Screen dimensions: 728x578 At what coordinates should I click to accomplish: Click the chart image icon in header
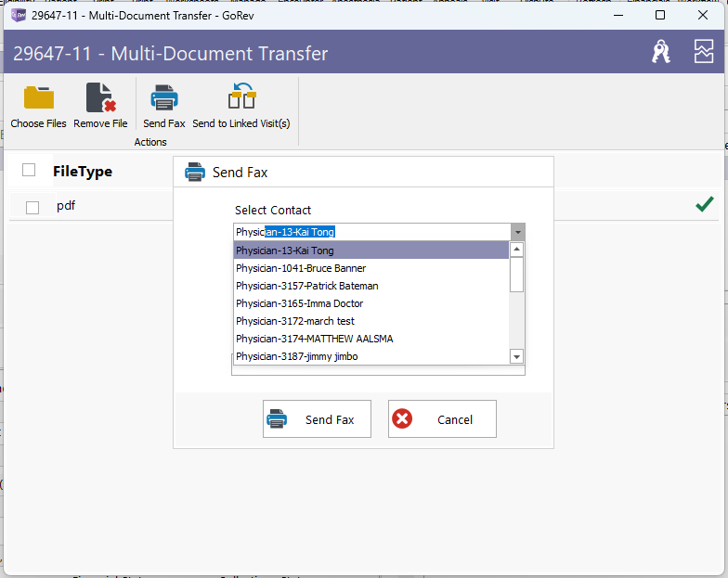click(704, 53)
